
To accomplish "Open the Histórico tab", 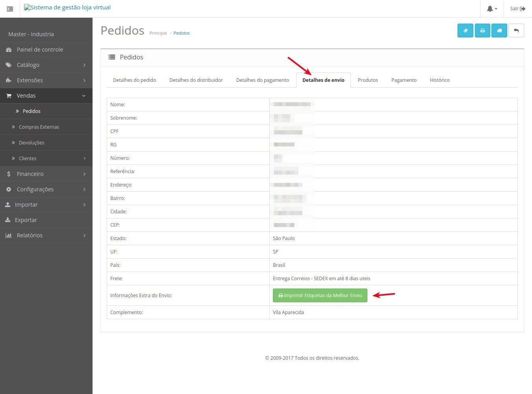I will (439, 80).
